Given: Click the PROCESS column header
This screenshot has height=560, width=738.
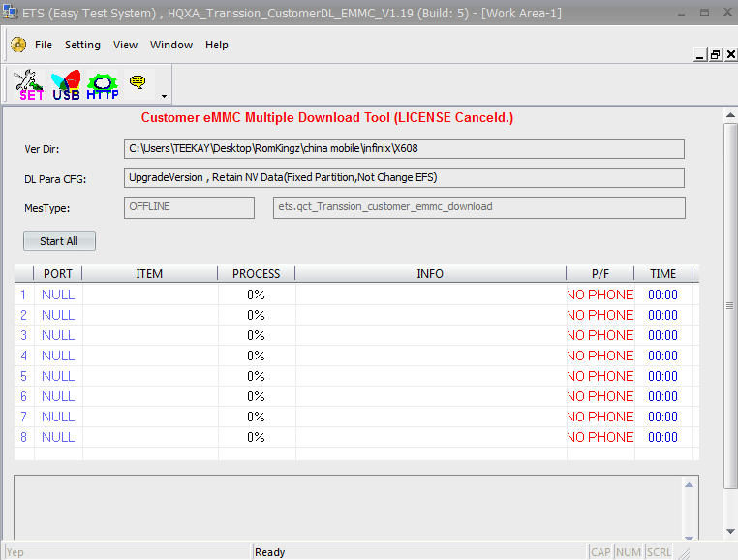Looking at the screenshot, I should [256, 273].
